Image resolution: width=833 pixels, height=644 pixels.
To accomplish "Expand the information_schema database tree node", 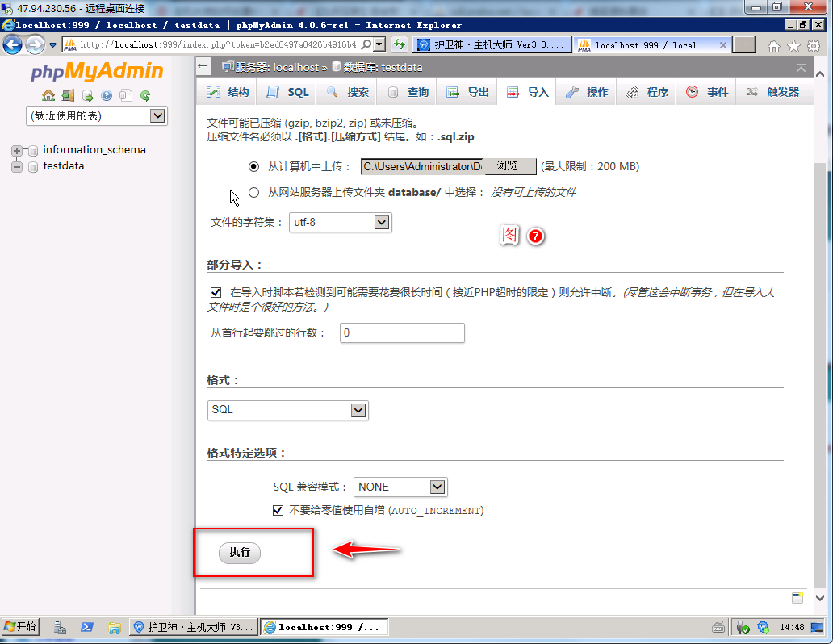I will point(17,150).
